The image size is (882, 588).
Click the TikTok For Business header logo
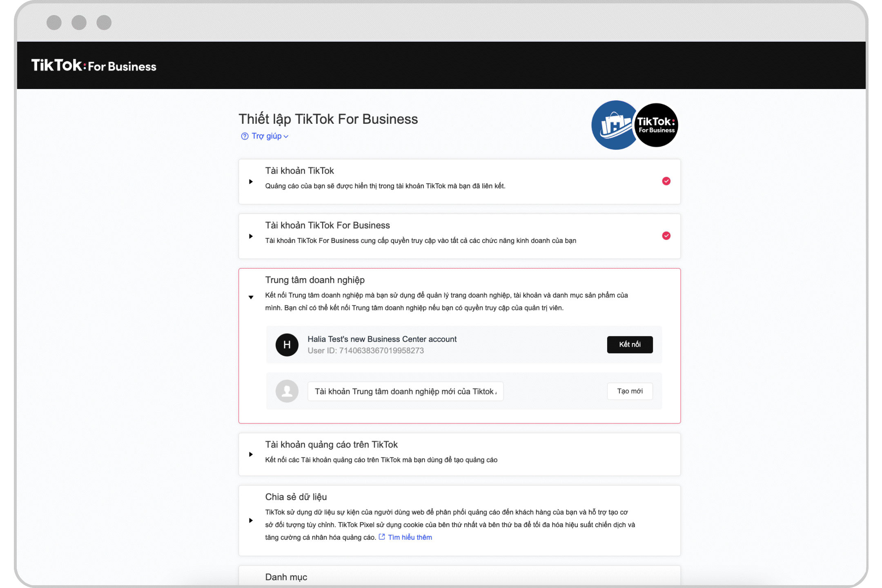pos(94,65)
